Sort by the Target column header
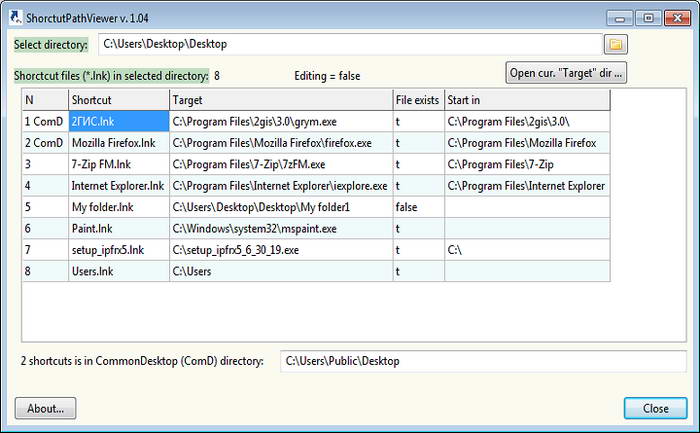The image size is (700, 433). click(x=281, y=100)
